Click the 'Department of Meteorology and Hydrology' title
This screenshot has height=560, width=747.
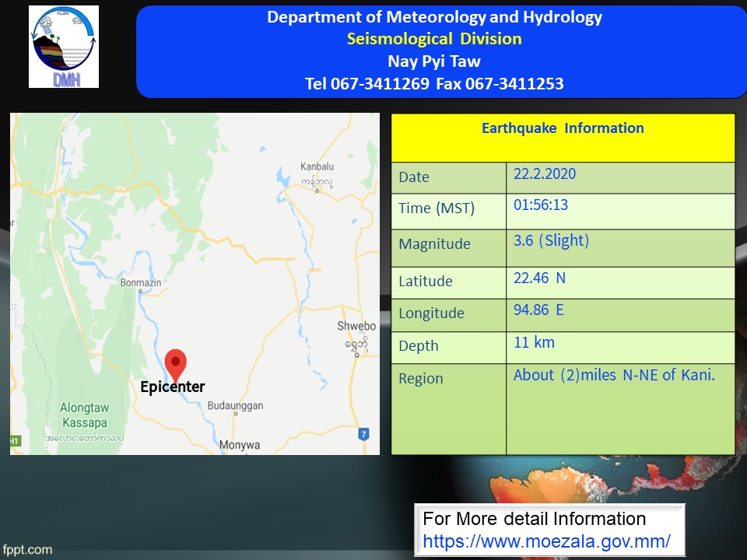point(434,17)
